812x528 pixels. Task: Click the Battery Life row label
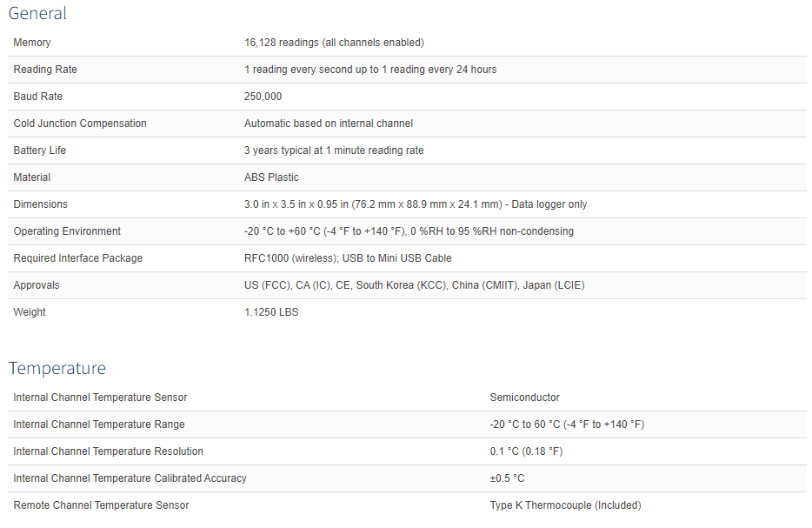coord(40,150)
